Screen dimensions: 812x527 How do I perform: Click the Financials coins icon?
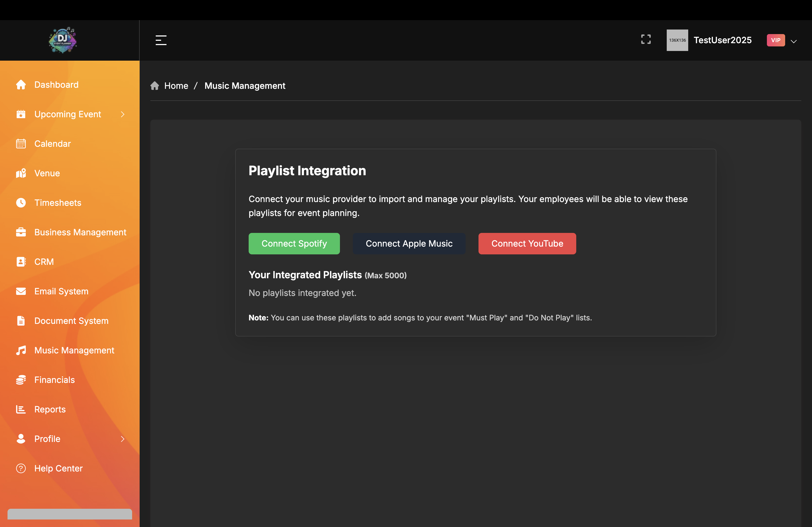coord(21,380)
